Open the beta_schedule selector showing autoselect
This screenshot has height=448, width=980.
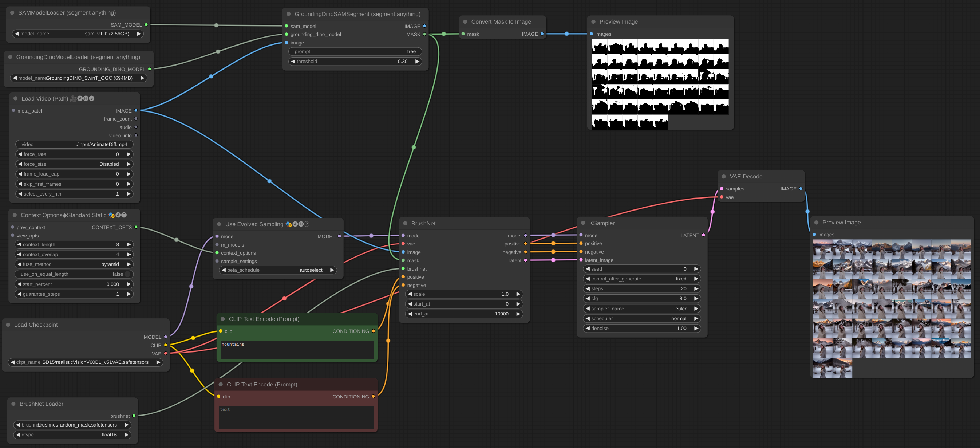coord(278,270)
